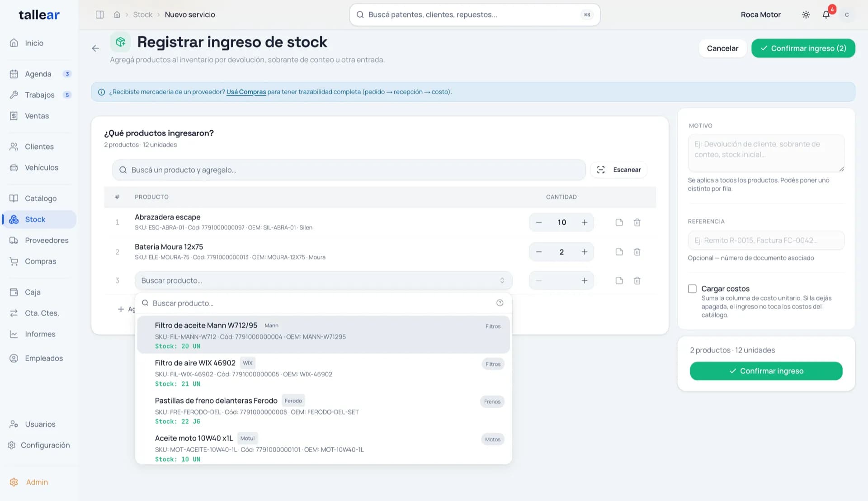
Task: Click Frenos tag on Ferodo row
Action: (x=492, y=402)
